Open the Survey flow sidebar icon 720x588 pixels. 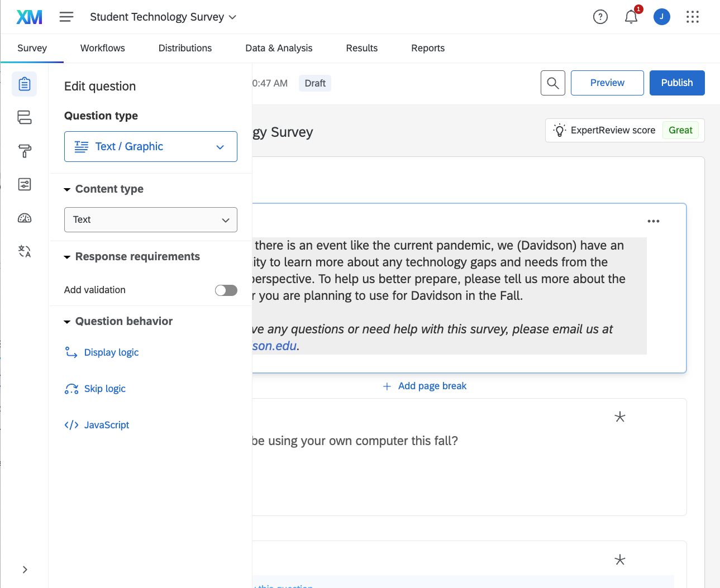coord(25,117)
